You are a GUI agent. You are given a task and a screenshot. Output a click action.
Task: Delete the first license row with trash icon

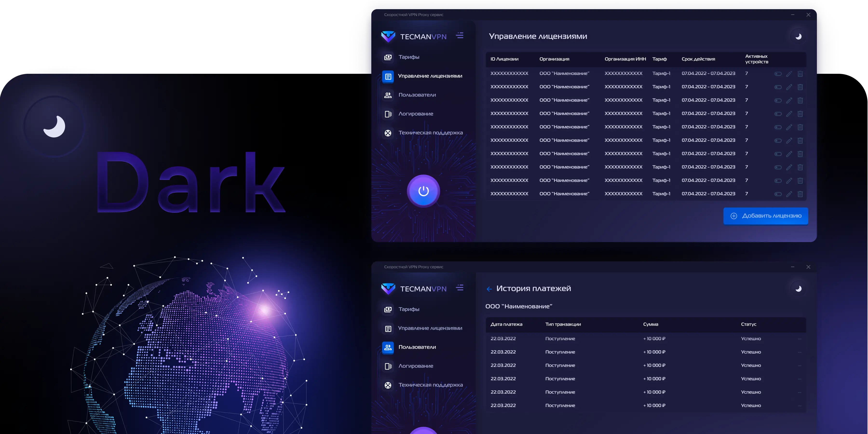click(x=800, y=74)
